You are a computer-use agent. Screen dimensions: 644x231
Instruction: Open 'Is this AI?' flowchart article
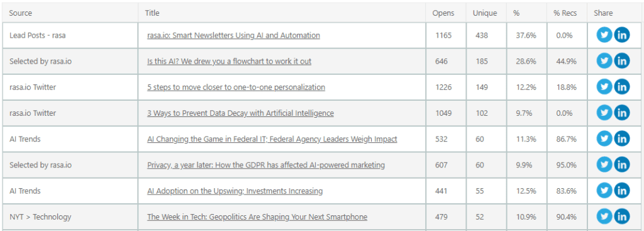(x=229, y=61)
